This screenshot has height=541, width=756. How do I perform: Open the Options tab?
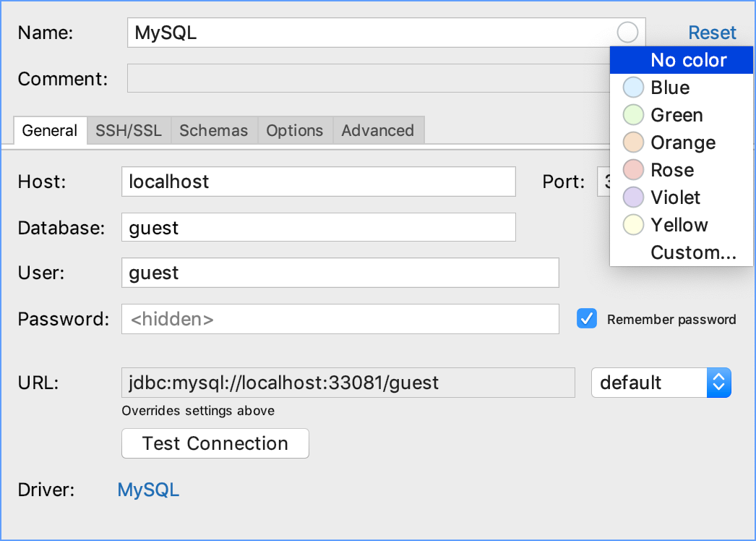click(x=295, y=130)
